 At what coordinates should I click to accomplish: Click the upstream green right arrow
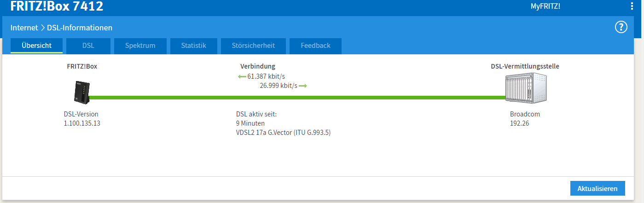[x=303, y=86]
